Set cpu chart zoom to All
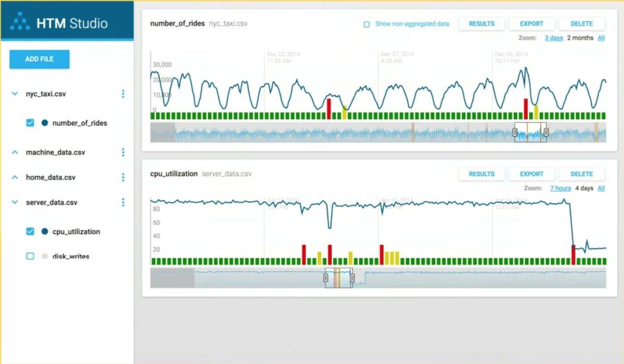Image resolution: width=624 pixels, height=364 pixels. pyautogui.click(x=601, y=188)
